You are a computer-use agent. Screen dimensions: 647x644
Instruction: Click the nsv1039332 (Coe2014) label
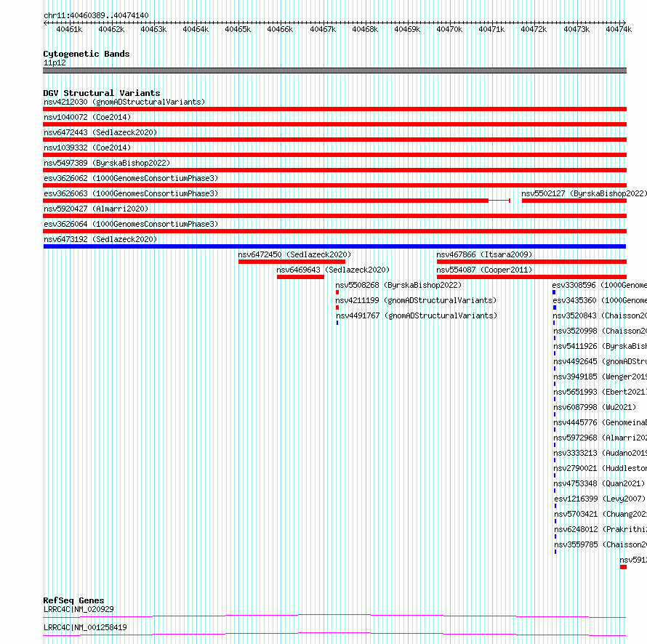[x=87, y=148]
